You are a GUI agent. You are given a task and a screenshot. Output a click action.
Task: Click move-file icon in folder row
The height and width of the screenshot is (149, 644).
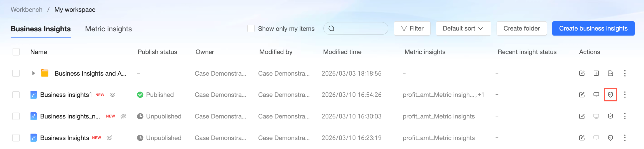(x=610, y=73)
